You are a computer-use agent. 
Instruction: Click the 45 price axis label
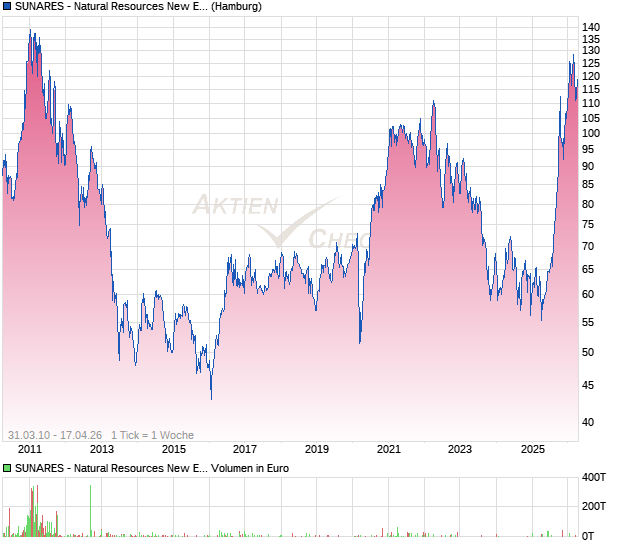click(588, 385)
